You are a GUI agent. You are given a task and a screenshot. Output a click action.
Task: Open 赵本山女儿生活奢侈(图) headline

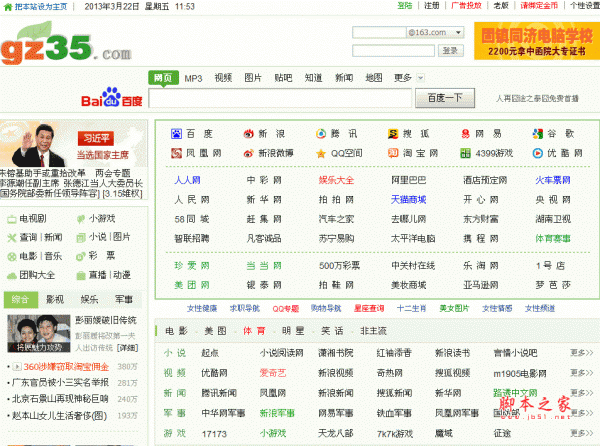click(x=59, y=415)
